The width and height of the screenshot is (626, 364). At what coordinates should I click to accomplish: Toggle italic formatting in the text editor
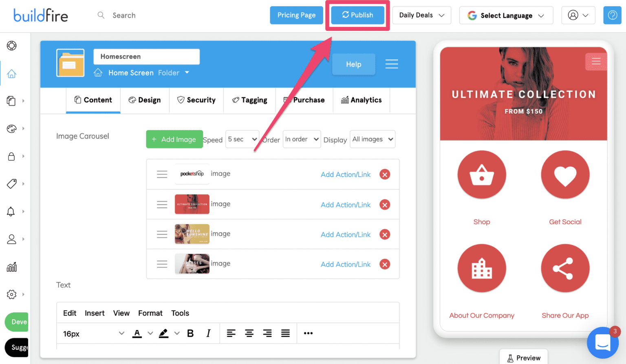pyautogui.click(x=208, y=333)
